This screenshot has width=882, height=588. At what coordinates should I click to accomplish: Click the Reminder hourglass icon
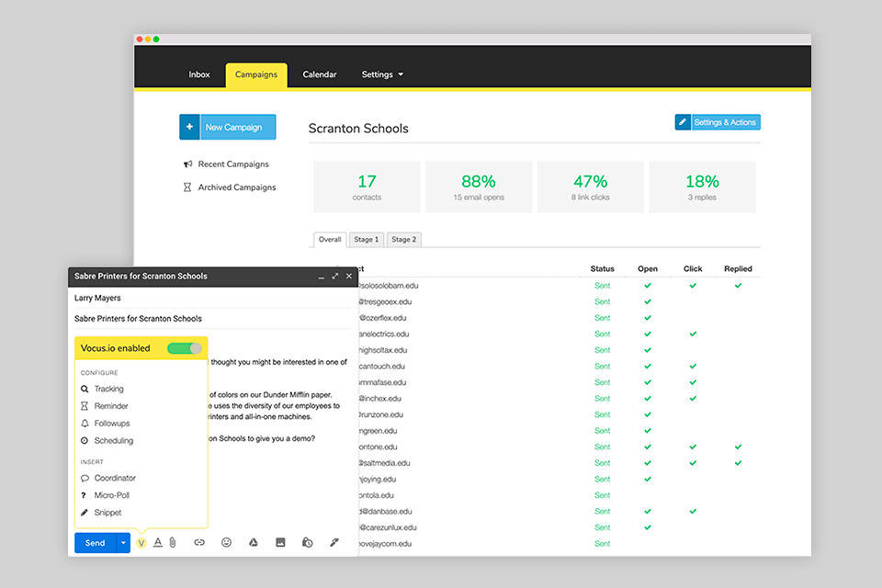[x=85, y=406]
